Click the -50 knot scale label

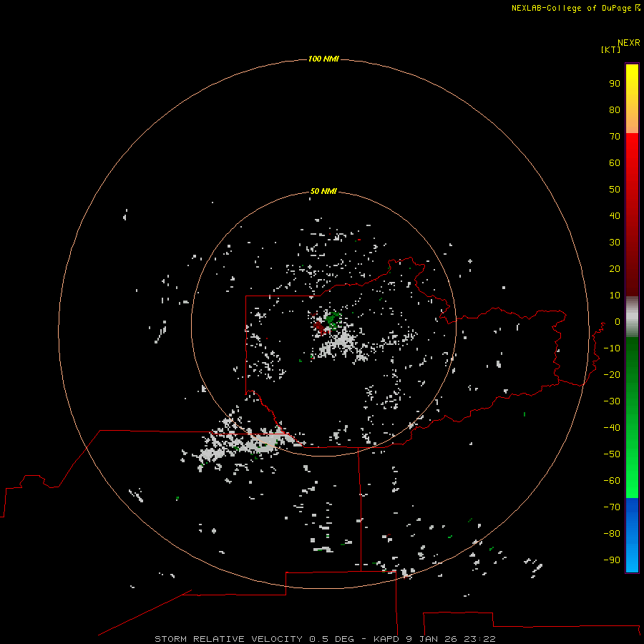coord(612,454)
